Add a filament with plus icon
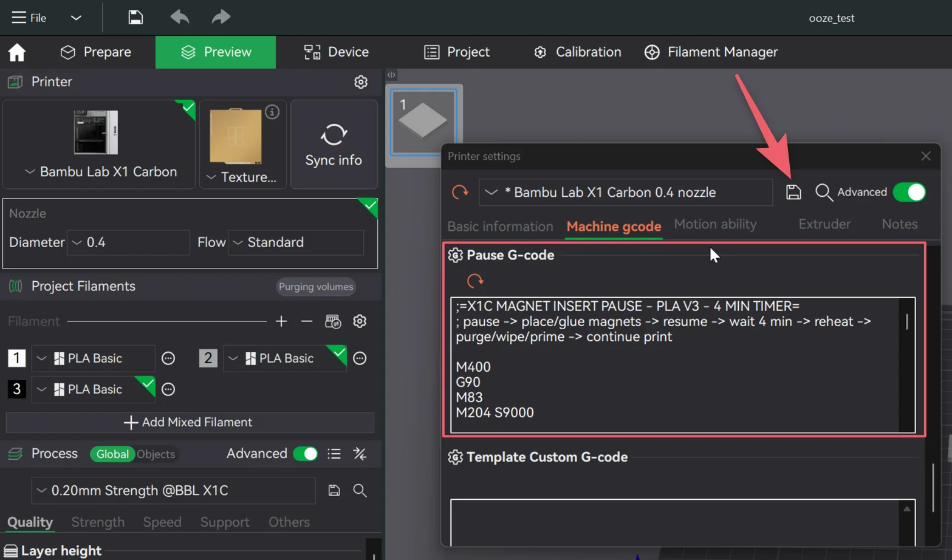The width and height of the screenshot is (952, 560). click(281, 321)
